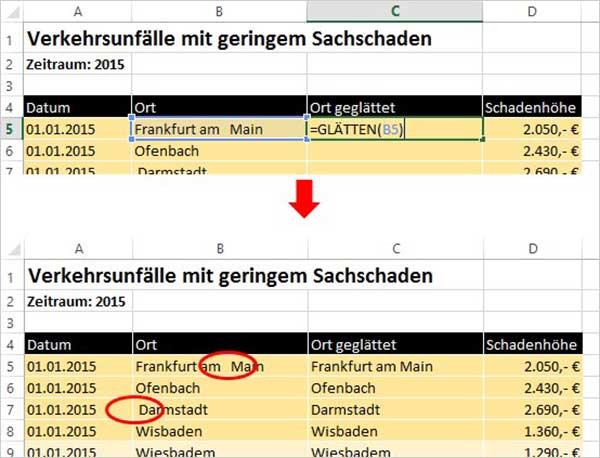Click the 'Datum' header cell in lower sheet
The image size is (600, 458).
pos(78,344)
